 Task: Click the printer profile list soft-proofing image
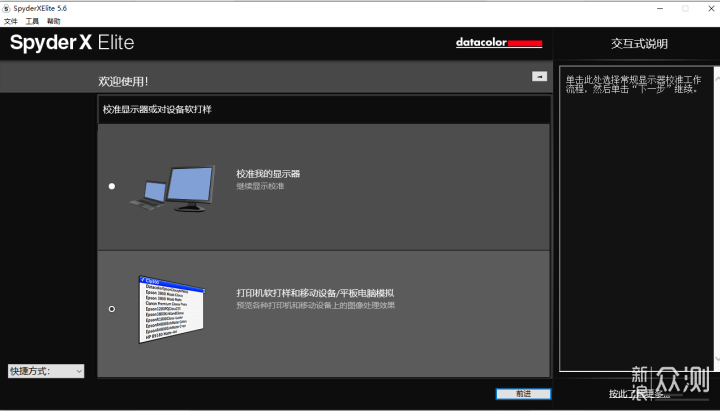(x=172, y=310)
